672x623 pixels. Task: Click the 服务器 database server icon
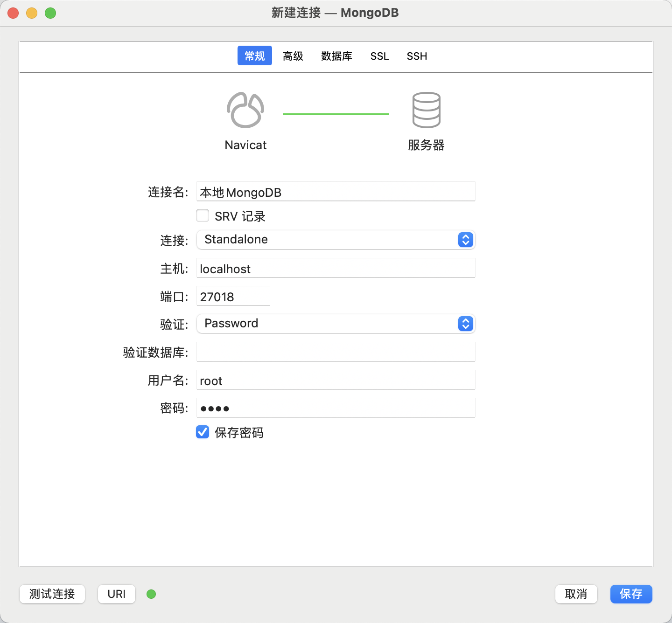coord(426,111)
